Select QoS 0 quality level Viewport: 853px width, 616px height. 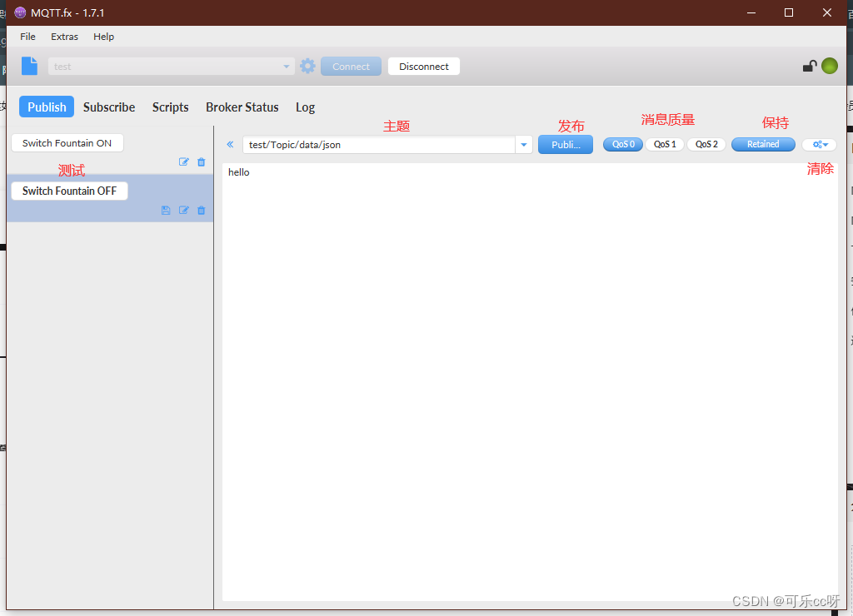623,145
